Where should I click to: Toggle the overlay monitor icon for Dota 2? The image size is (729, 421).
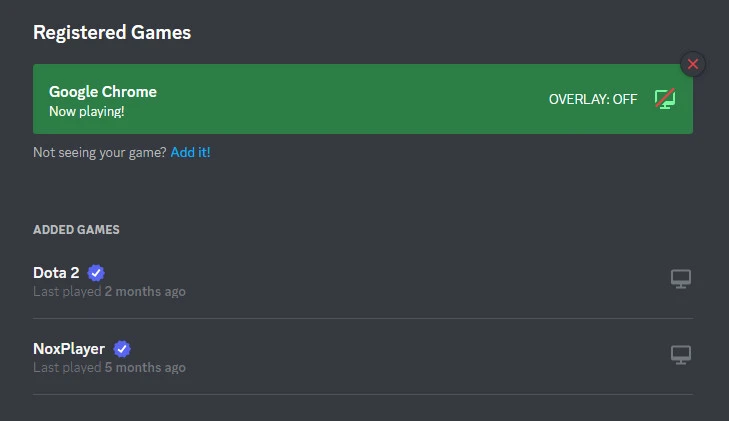[x=680, y=279]
